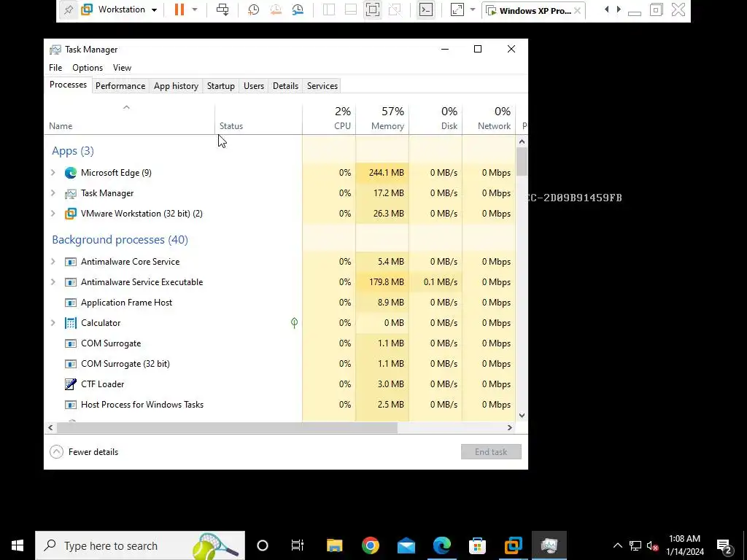The width and height of the screenshot is (747, 560).
Task: Click the unity mode icon
Action: pyautogui.click(x=395, y=9)
